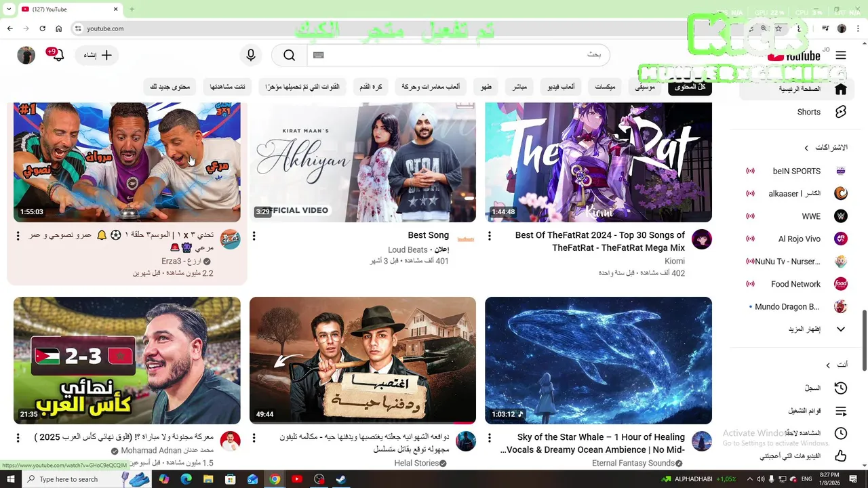Reload the page in Chrome toolbar
This screenshot has width=868, height=488.
coord(42,28)
